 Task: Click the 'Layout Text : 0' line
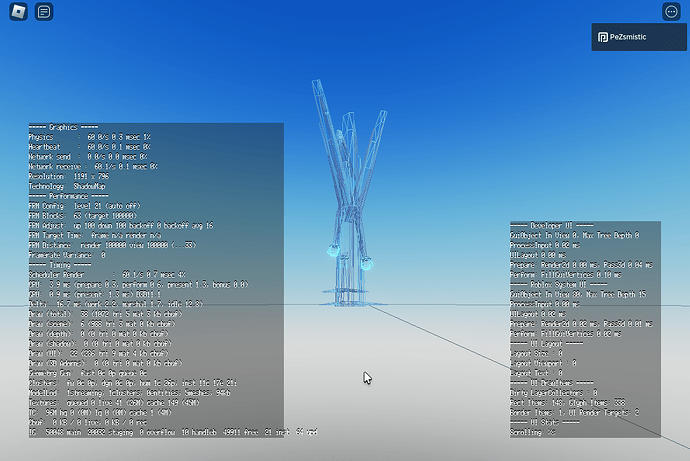(536, 373)
